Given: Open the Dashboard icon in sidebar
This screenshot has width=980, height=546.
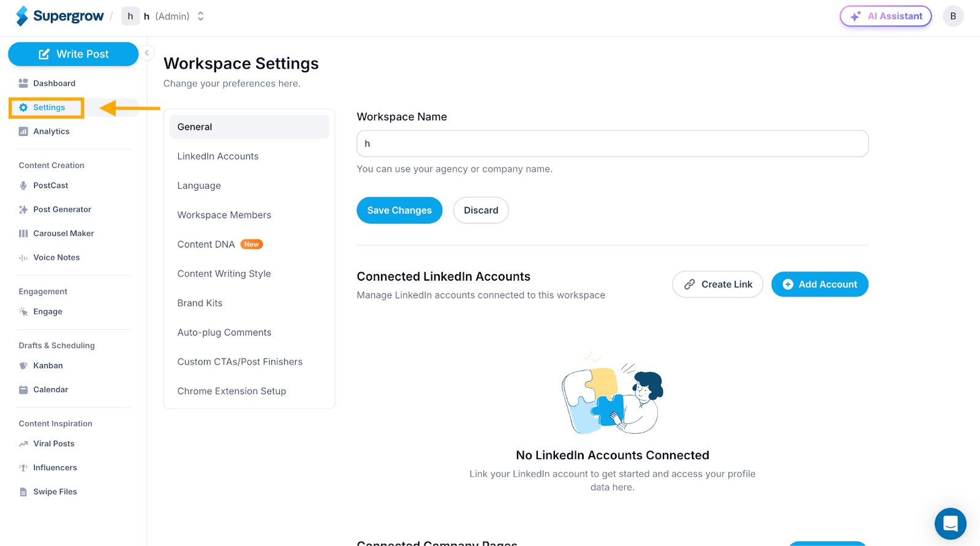Looking at the screenshot, I should click(23, 83).
